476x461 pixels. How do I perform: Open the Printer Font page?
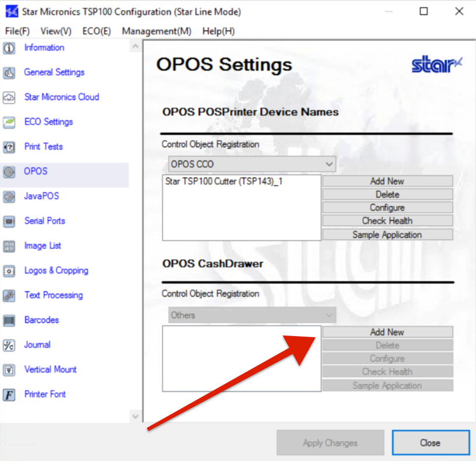tap(45, 394)
